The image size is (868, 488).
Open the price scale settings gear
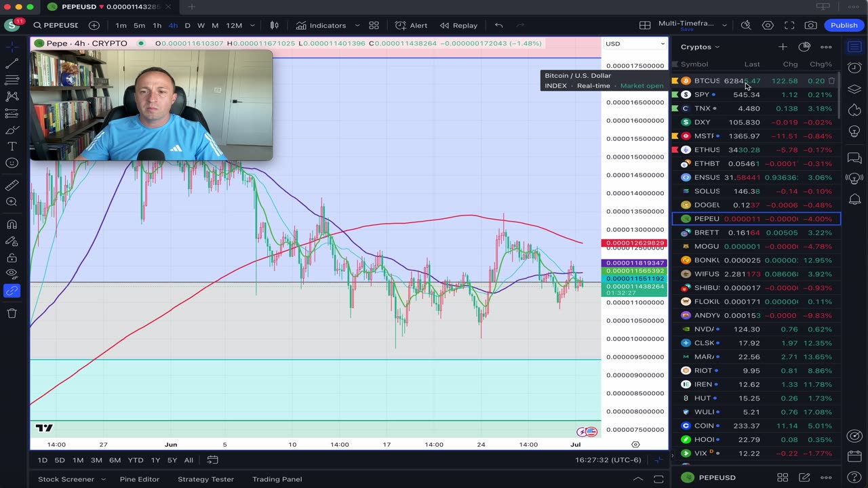click(x=635, y=445)
